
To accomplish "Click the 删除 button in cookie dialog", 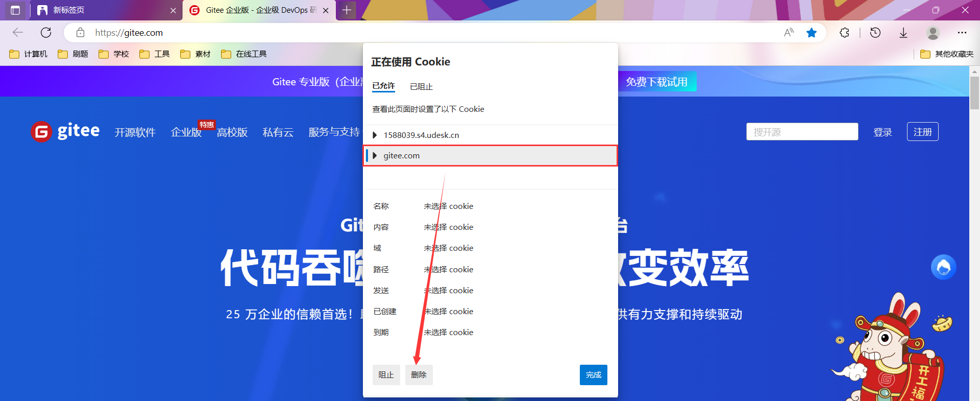I will (x=419, y=375).
